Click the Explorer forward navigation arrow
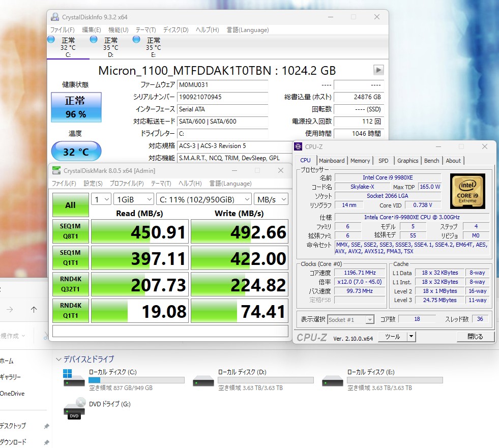Screen dimensions: 499x448 pos(10,309)
